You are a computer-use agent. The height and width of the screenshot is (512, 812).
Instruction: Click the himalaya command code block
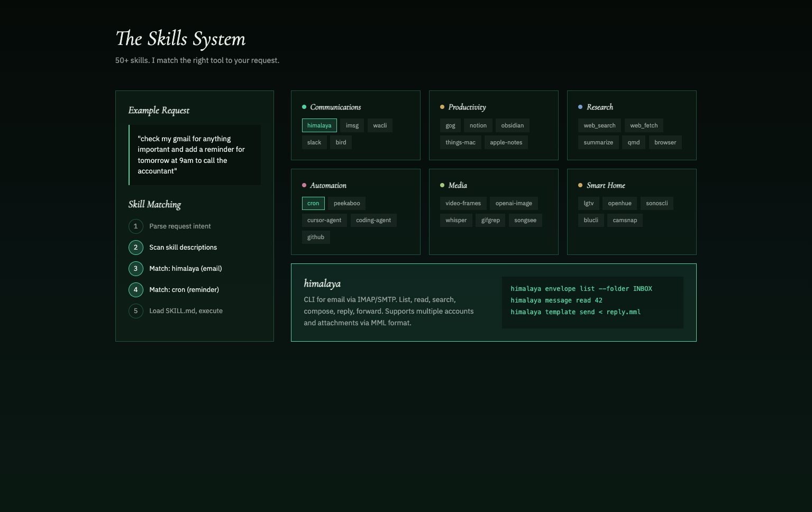592,300
